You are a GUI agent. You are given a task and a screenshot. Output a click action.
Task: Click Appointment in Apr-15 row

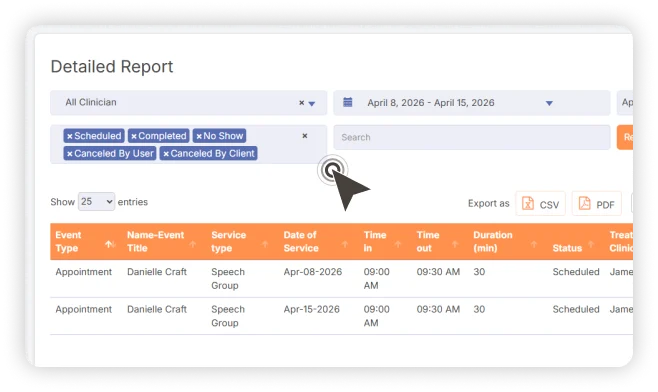pyautogui.click(x=84, y=309)
